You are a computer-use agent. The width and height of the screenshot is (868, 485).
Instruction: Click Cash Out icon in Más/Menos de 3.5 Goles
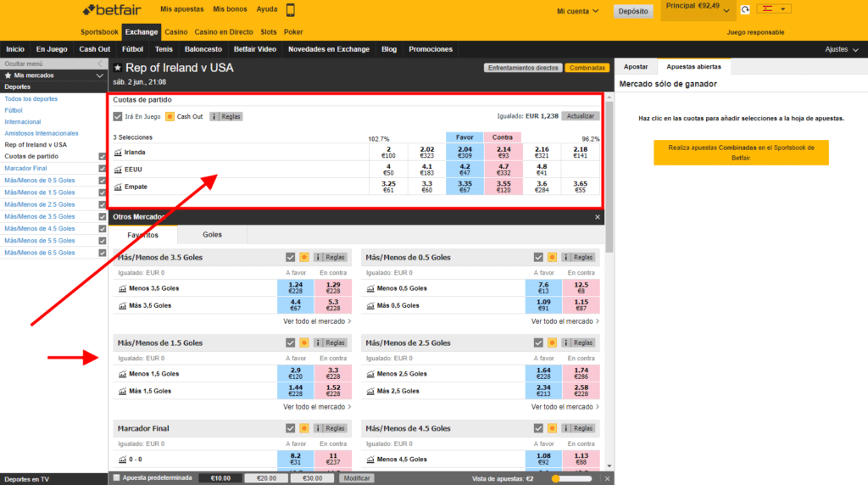[x=304, y=258]
